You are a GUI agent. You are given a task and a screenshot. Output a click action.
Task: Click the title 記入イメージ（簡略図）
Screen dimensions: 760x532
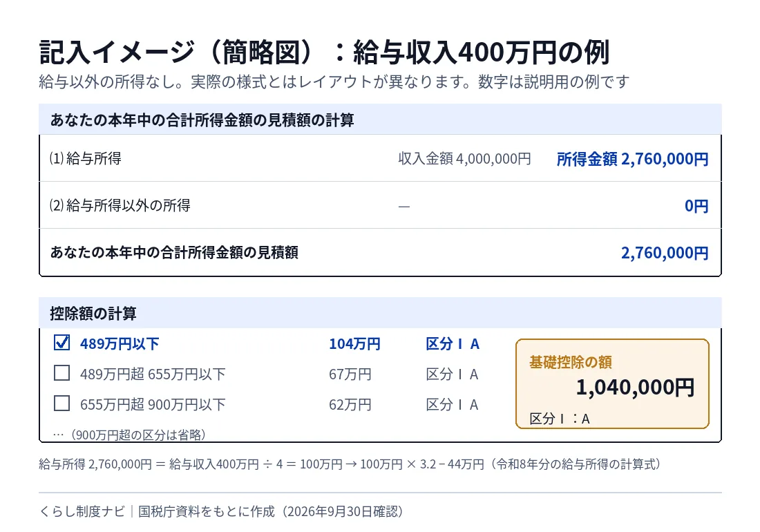(x=178, y=53)
